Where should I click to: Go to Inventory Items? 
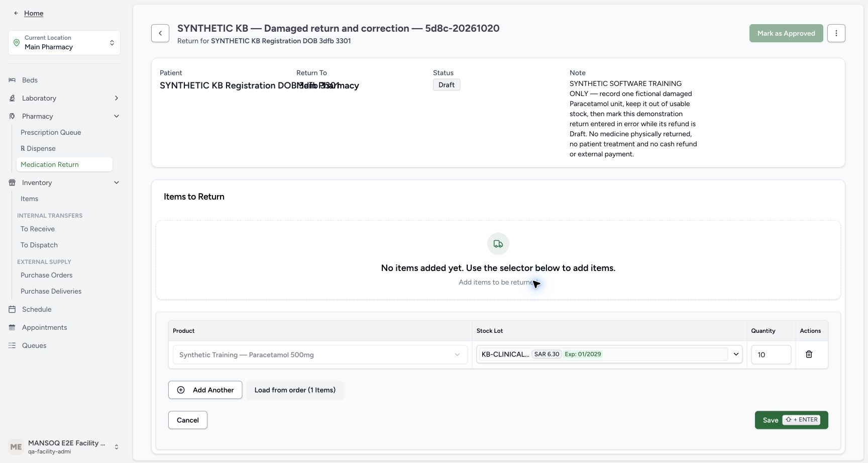29,199
